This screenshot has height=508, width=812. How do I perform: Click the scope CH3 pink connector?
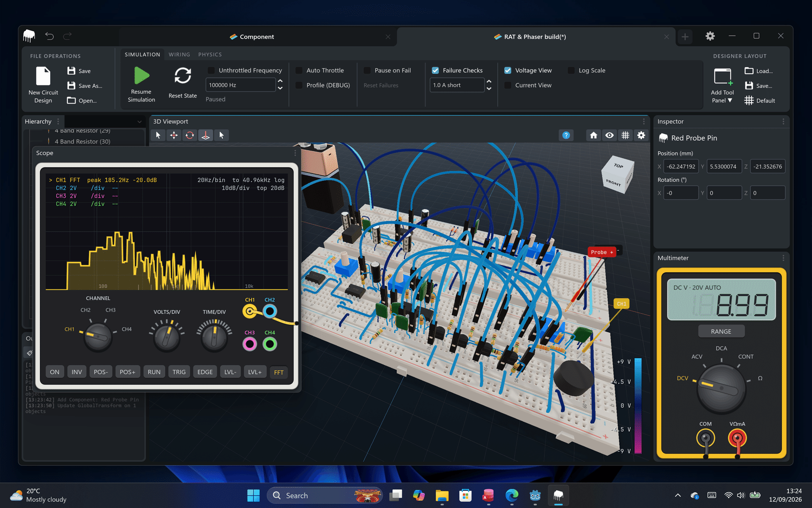point(250,344)
